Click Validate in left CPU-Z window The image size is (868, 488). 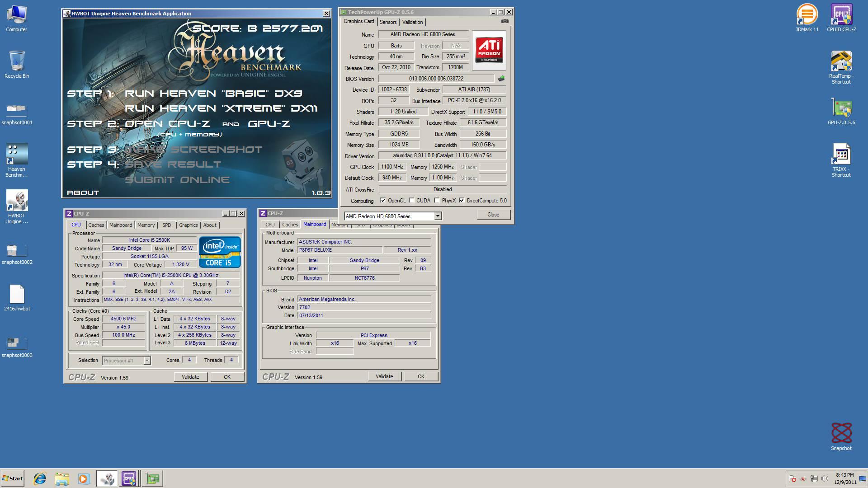pyautogui.click(x=190, y=377)
